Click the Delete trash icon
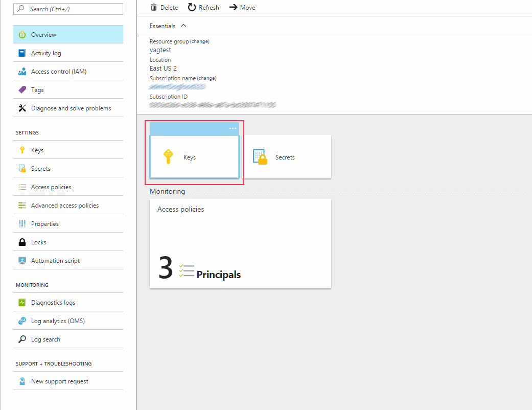Screen dimensions: 532x410 coord(153,7)
